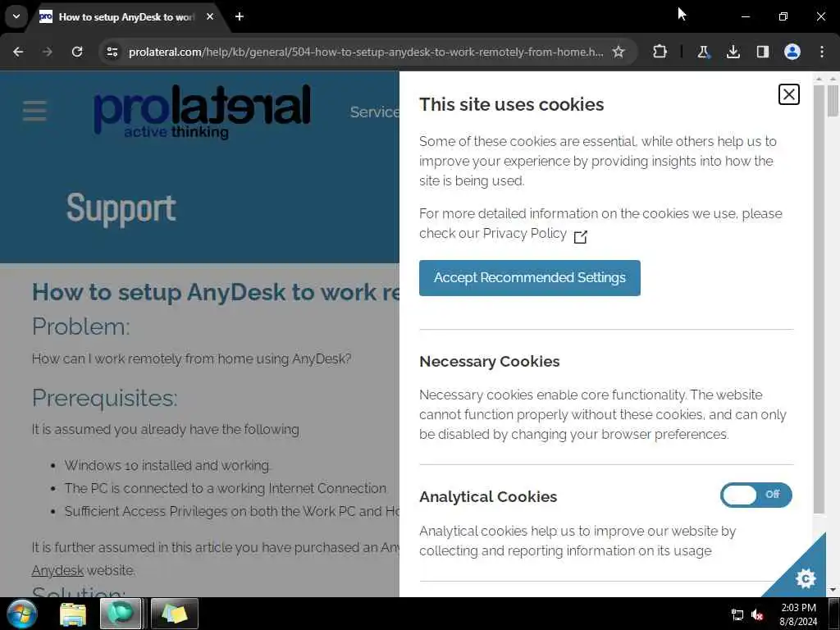Screen dimensions: 840x630
Task: Open Chrome Labs flask icon
Action: [x=703, y=52]
